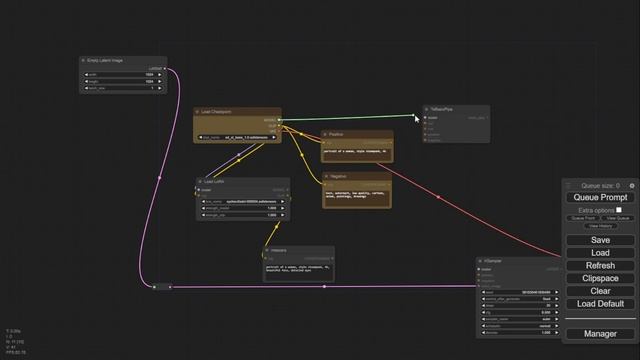The image size is (640, 360).
Task: Click midpoint marker on the red conditioning link
Action: point(438,197)
